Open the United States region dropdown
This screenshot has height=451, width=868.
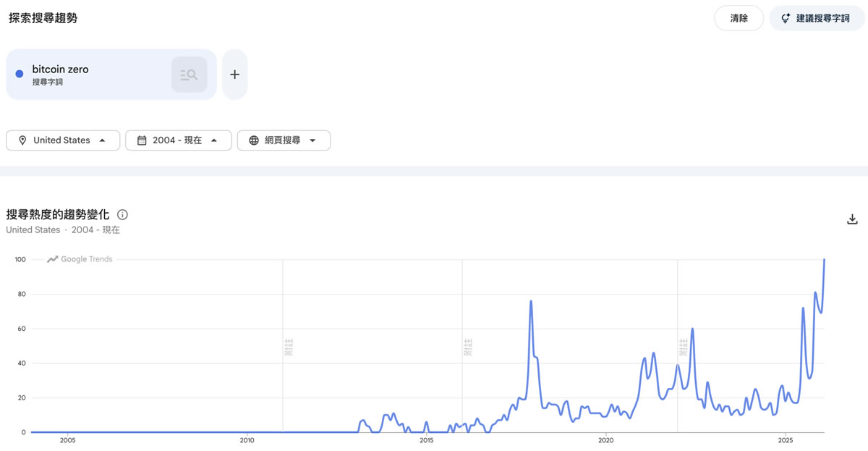pyautogui.click(x=63, y=140)
